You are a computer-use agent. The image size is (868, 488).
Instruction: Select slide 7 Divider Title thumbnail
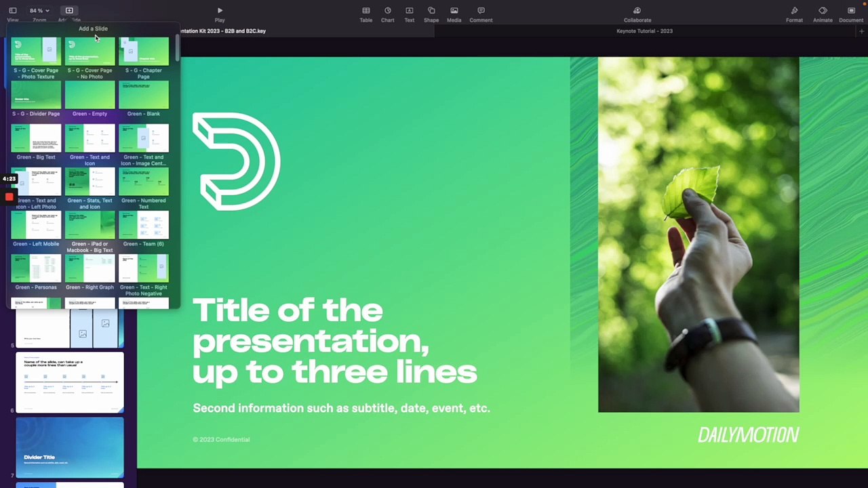[70, 448]
